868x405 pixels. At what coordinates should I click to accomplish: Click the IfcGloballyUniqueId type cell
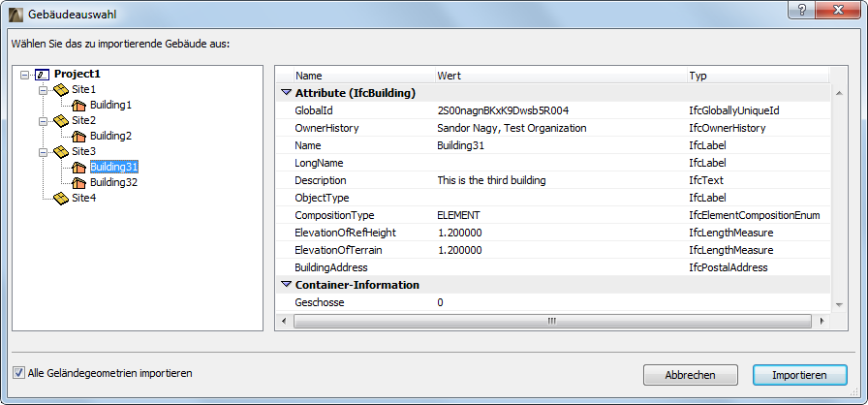tap(734, 110)
